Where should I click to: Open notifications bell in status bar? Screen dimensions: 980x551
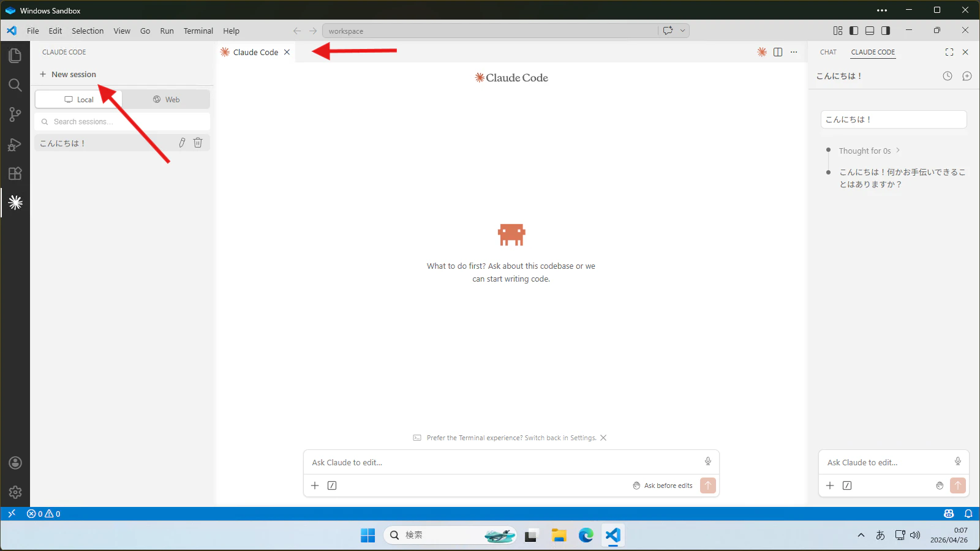pyautogui.click(x=968, y=514)
